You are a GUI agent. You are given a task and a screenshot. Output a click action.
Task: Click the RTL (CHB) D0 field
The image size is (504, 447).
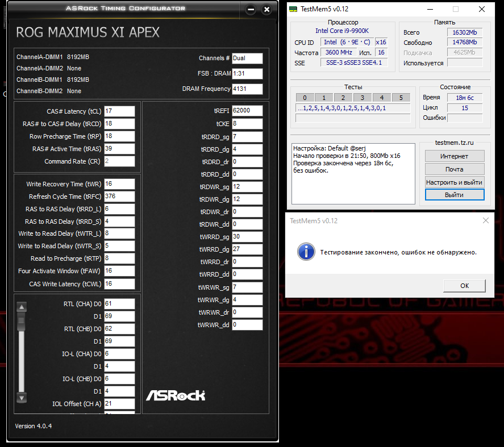point(119,329)
